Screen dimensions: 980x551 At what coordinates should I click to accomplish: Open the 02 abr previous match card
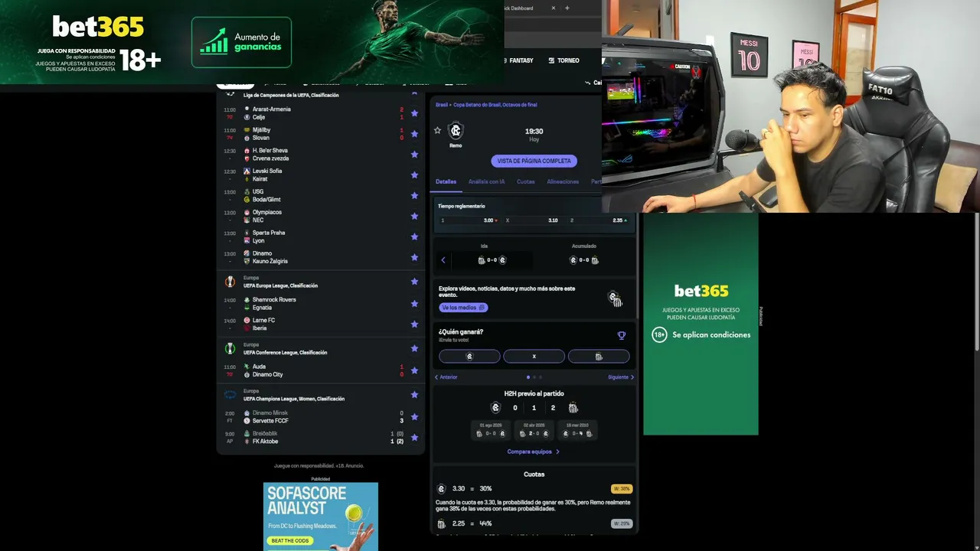[x=534, y=430]
